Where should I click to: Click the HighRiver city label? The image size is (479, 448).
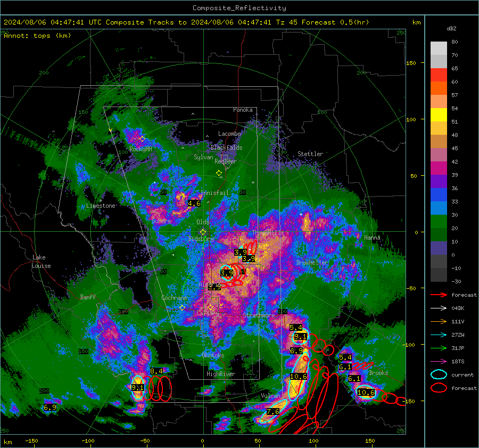click(x=221, y=374)
